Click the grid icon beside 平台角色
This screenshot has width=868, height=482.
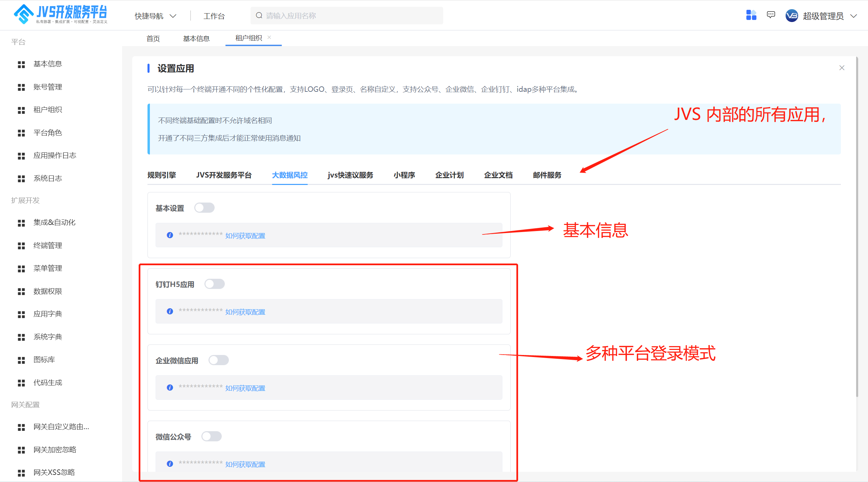coord(21,133)
